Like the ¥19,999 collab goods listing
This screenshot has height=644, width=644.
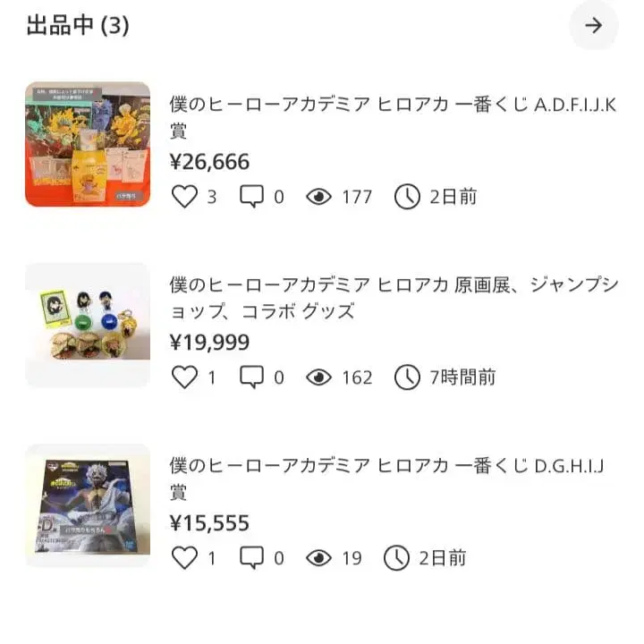point(184,377)
